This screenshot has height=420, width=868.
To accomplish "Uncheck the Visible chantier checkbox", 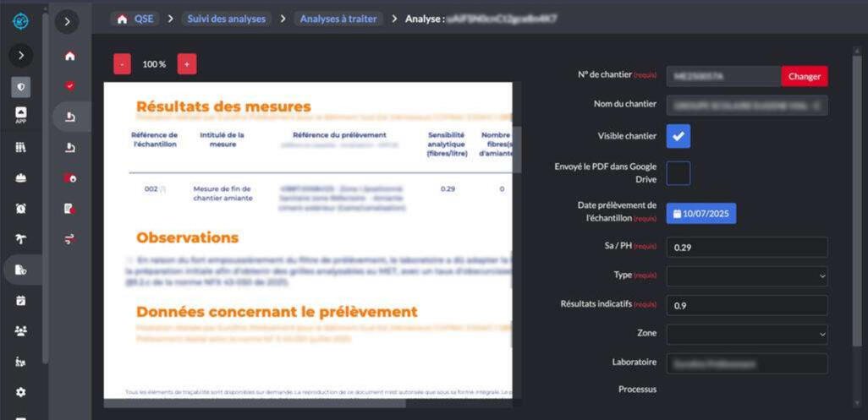I will point(678,136).
